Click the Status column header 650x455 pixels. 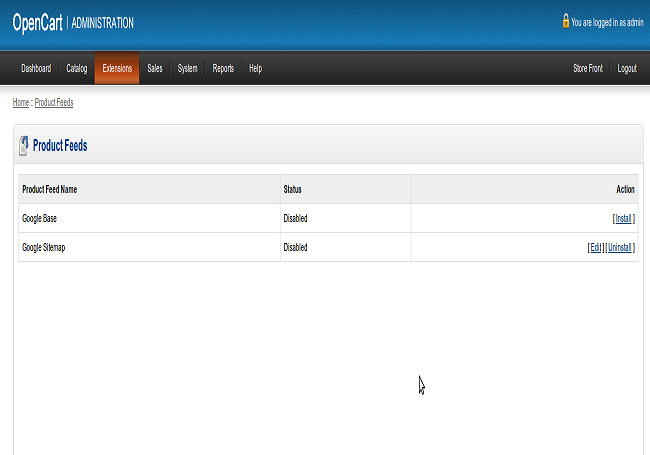point(292,189)
